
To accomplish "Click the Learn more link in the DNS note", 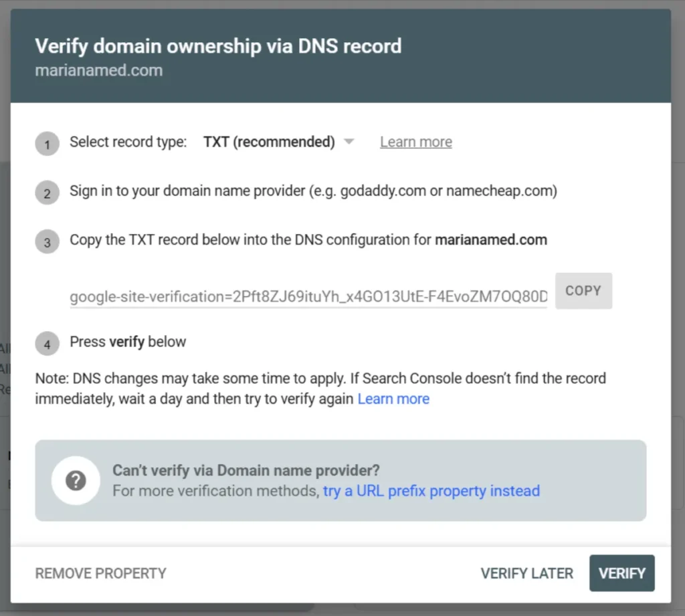I will pos(393,399).
